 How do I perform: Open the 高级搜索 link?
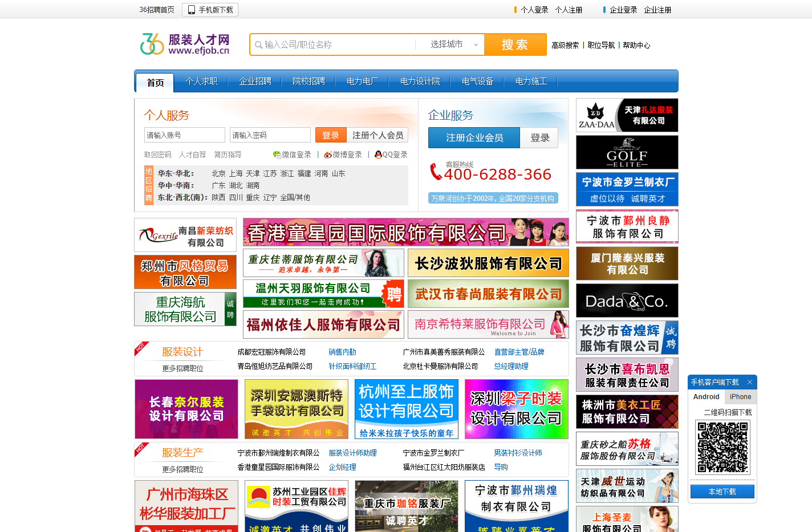click(x=565, y=45)
